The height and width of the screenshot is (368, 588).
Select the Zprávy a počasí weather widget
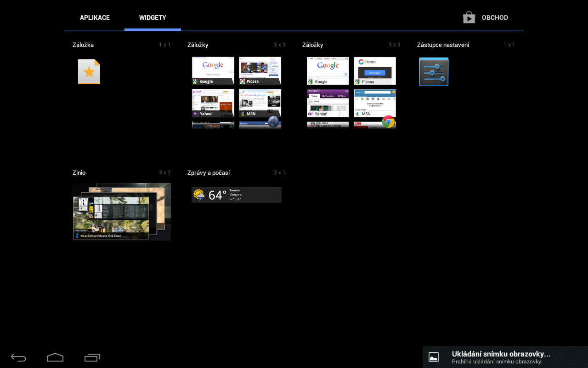(237, 195)
